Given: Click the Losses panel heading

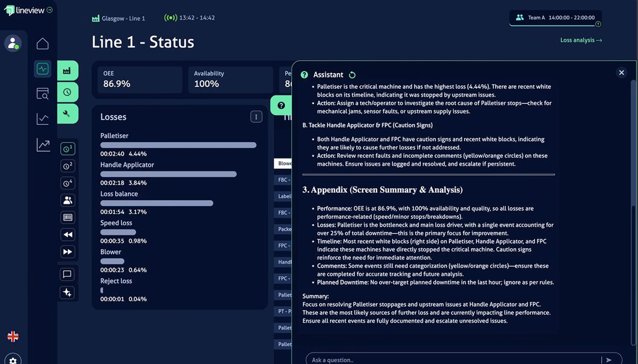Looking at the screenshot, I should 113,117.
